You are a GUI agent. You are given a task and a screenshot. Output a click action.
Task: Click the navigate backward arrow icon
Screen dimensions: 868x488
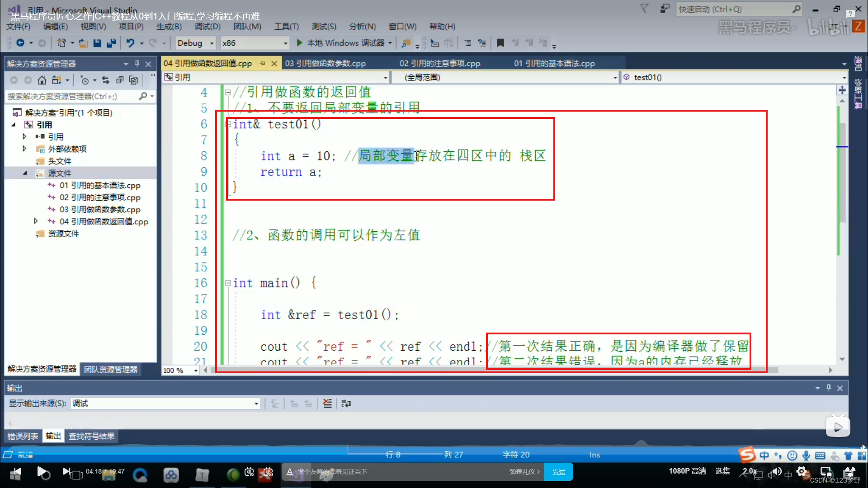pos(20,43)
